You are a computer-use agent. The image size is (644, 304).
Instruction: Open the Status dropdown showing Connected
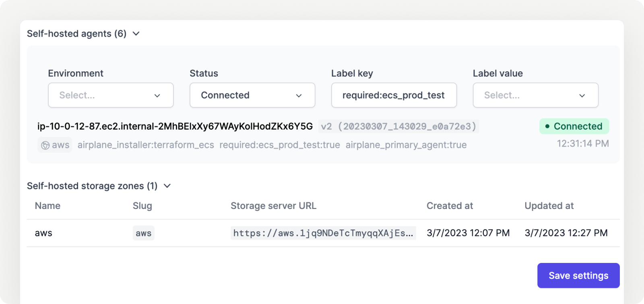coord(252,95)
